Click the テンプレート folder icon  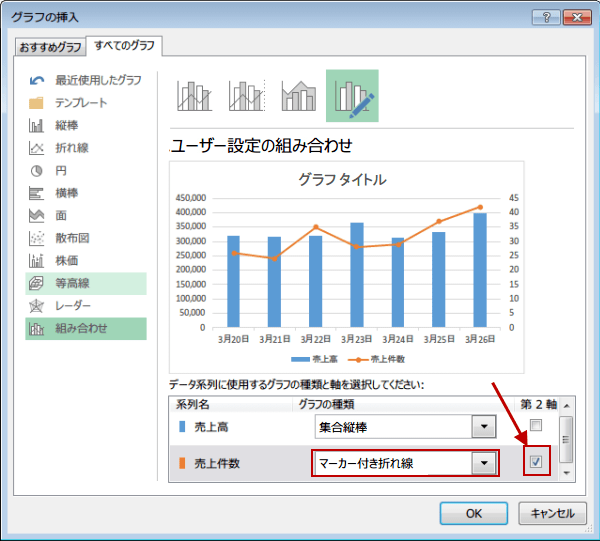tap(36, 103)
